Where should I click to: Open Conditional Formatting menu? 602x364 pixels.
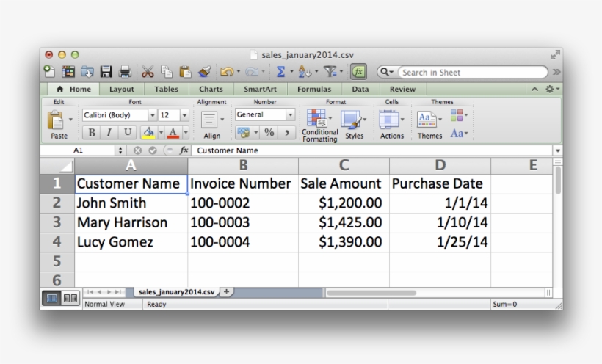[319, 125]
